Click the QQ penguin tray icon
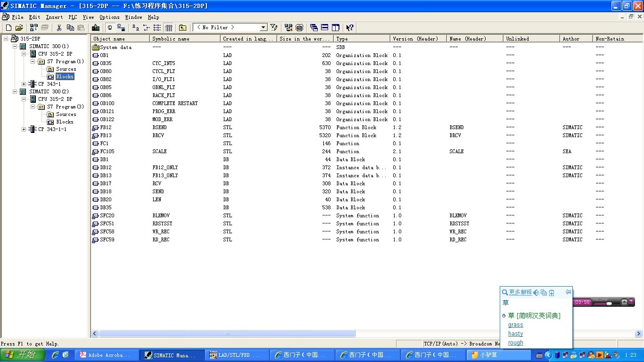 591,355
